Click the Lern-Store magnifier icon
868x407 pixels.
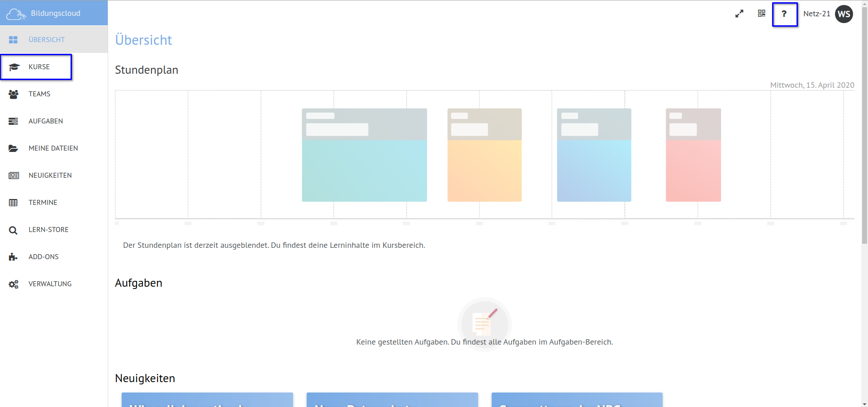point(14,230)
